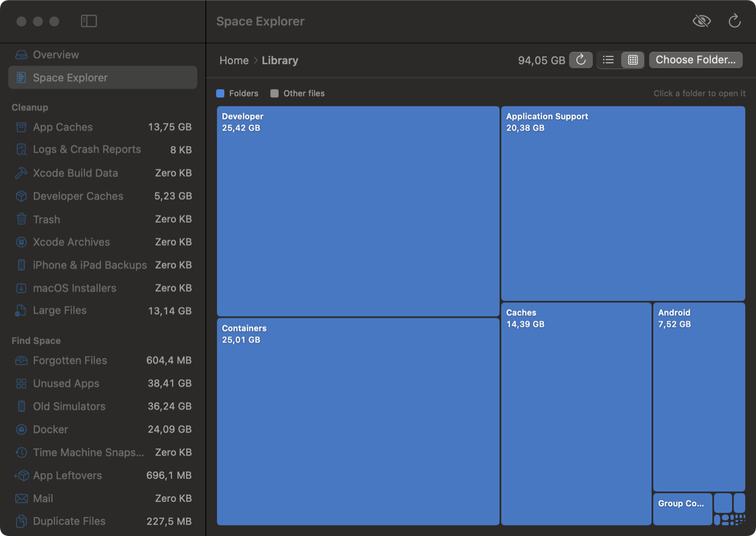Click the Large Files icon

21,311
